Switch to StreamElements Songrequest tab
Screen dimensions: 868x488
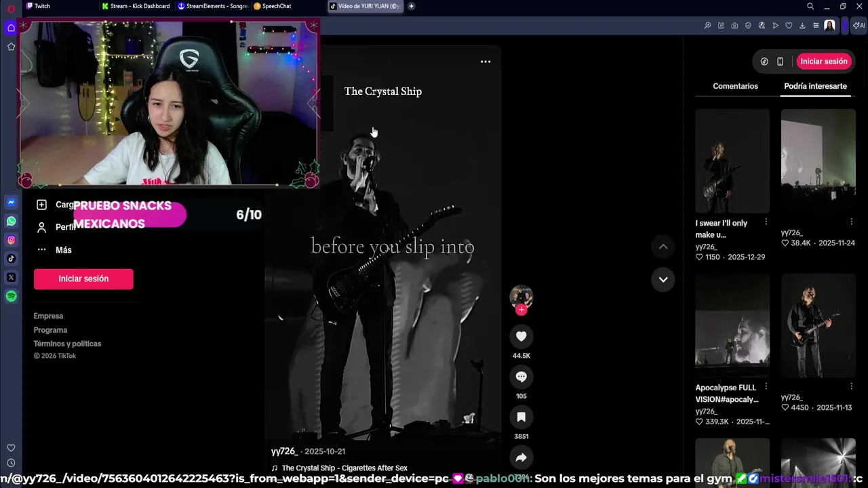point(213,6)
